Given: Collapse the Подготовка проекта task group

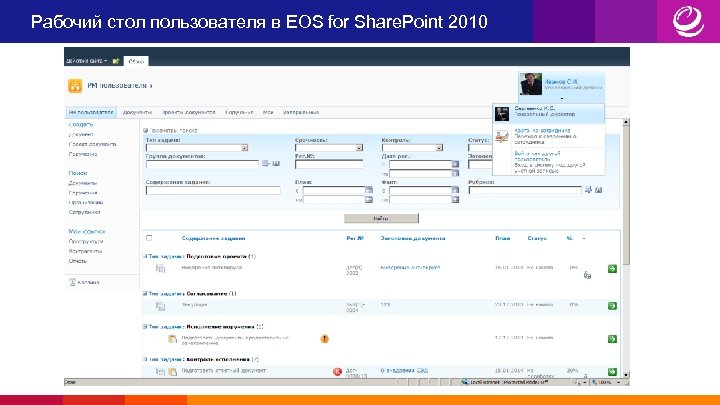Looking at the screenshot, I should (x=145, y=256).
